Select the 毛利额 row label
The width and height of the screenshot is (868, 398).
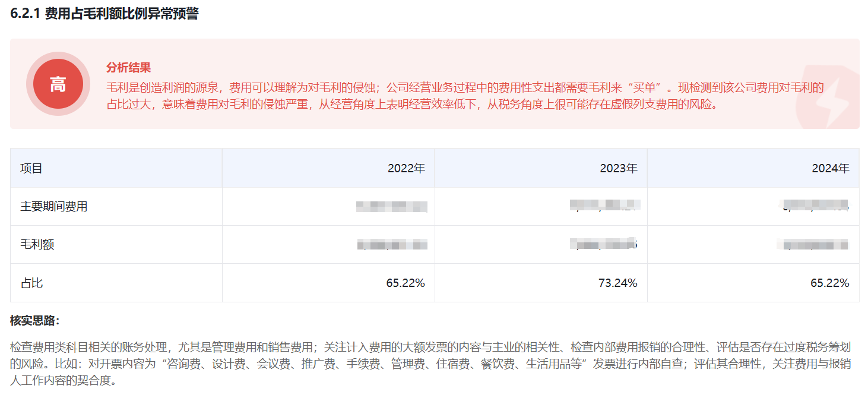pyautogui.click(x=37, y=244)
